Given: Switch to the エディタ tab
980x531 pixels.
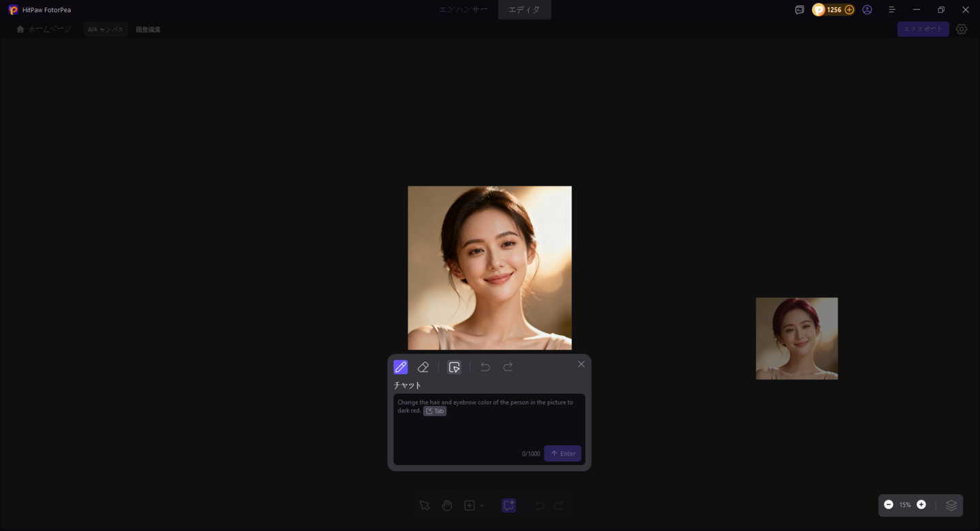Looking at the screenshot, I should (x=524, y=10).
